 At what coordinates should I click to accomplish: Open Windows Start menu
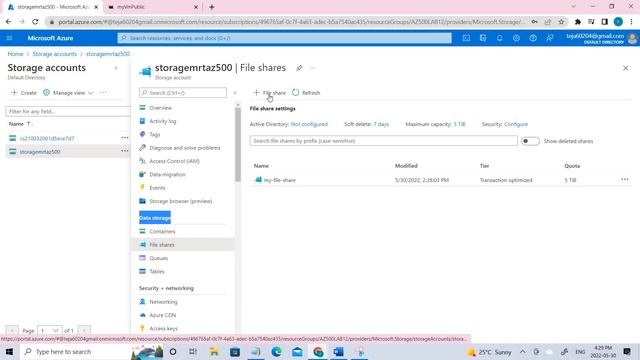point(9,352)
